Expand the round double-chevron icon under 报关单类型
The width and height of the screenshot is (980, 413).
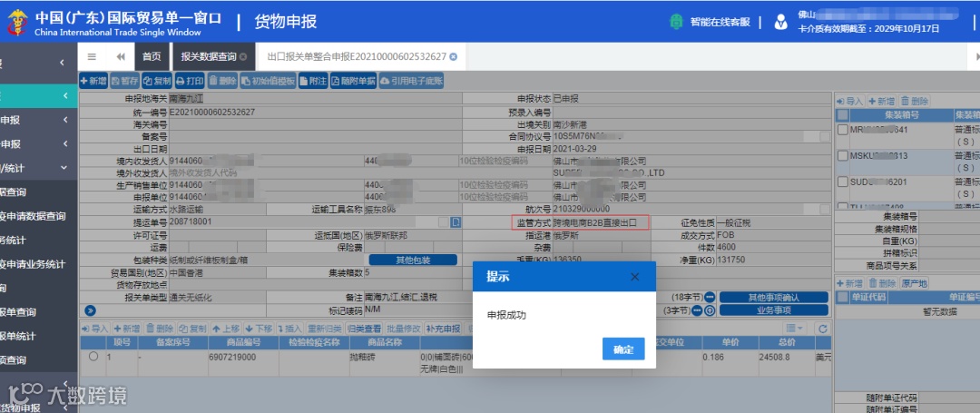(x=90, y=310)
